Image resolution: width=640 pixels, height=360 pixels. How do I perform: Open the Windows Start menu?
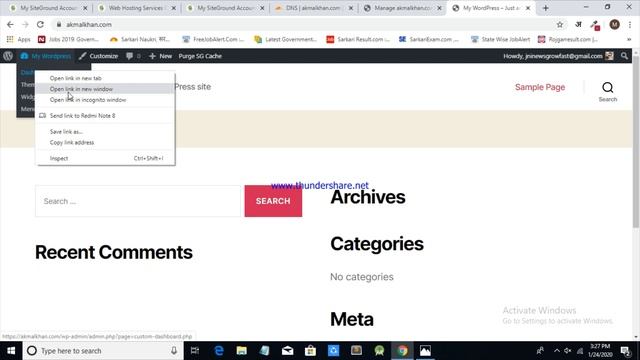tap(11, 351)
